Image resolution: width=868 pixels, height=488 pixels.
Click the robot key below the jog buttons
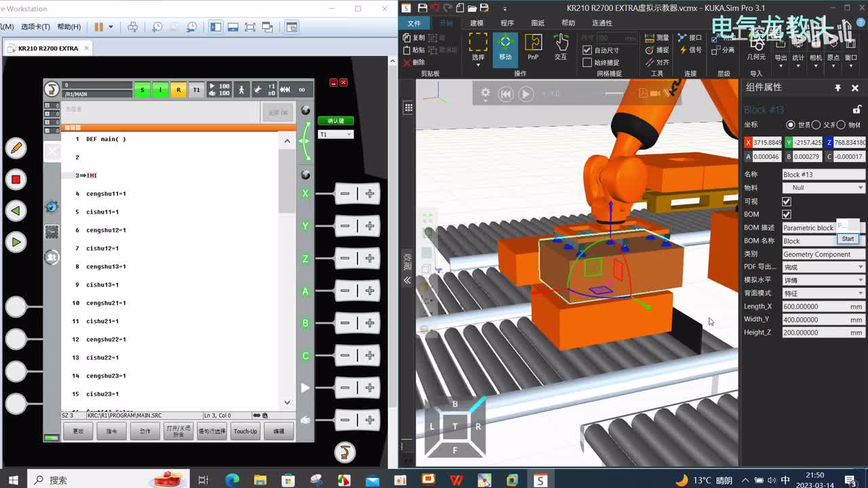(x=344, y=451)
